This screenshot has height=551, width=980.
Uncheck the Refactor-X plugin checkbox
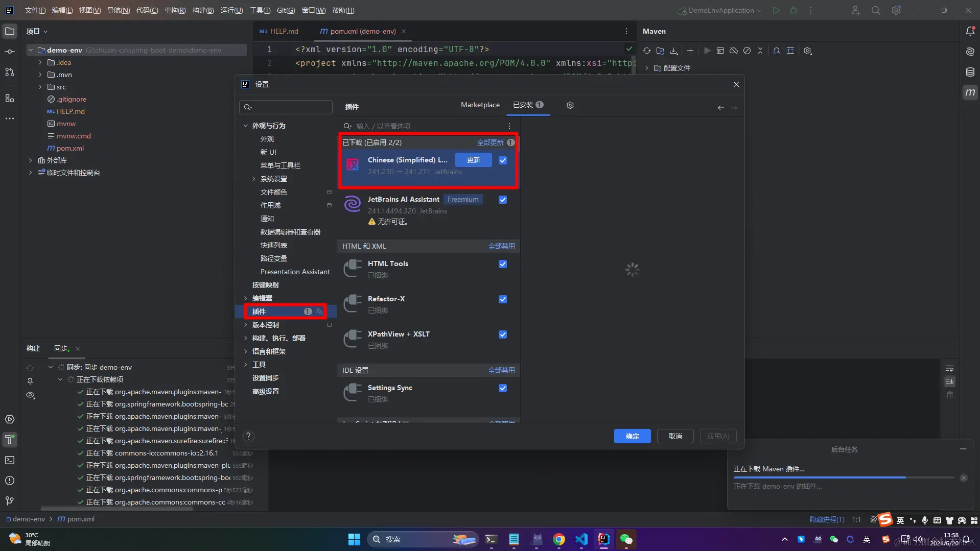coord(503,299)
